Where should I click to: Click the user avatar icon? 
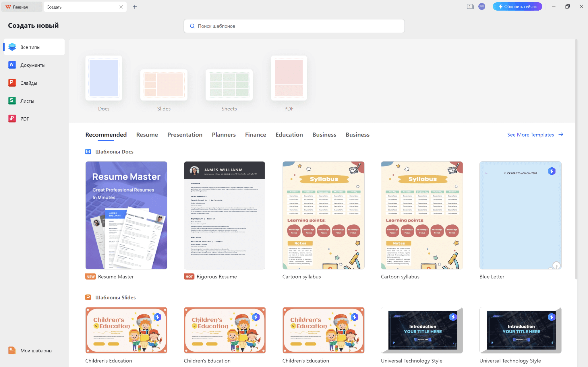click(x=481, y=7)
